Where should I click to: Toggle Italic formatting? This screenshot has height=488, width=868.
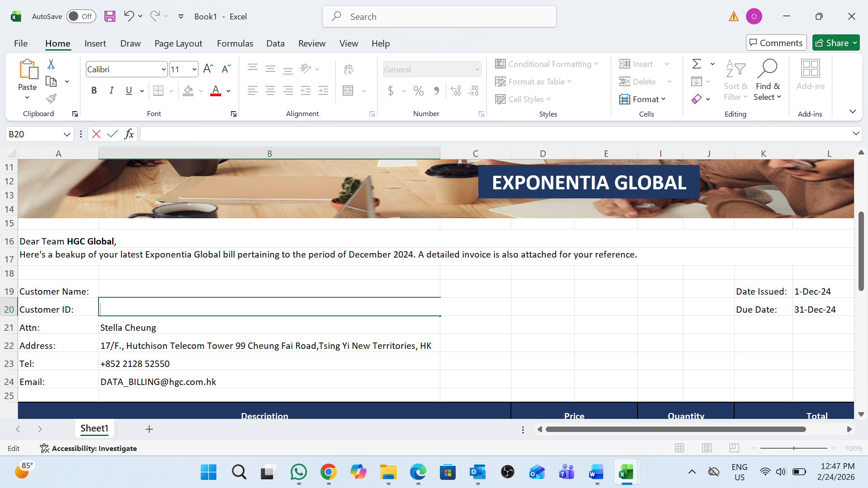pos(111,91)
